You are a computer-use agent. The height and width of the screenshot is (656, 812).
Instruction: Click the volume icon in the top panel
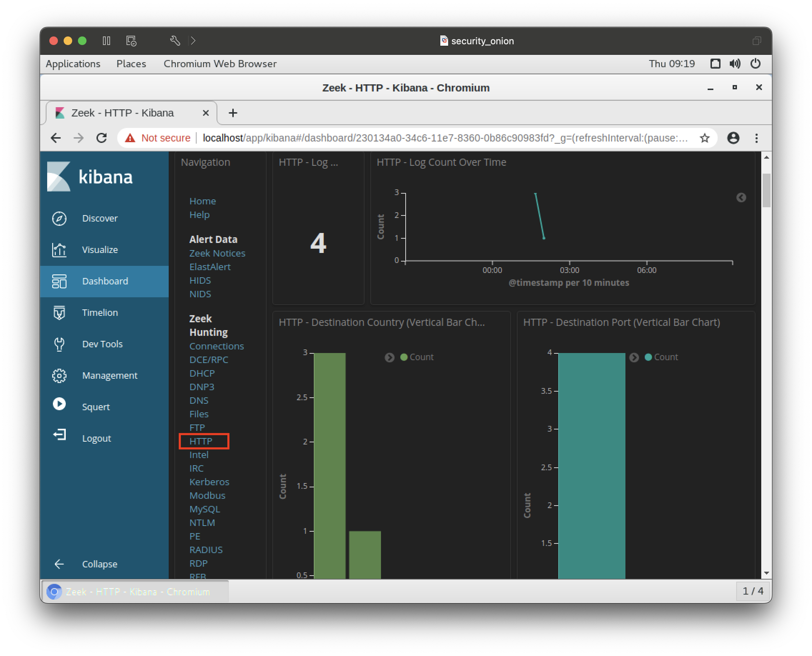735,64
